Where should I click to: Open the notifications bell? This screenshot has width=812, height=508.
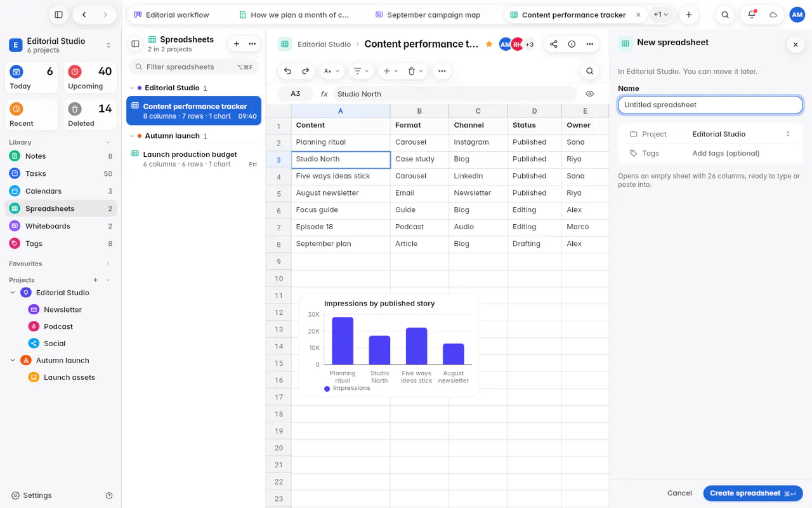[x=752, y=15]
